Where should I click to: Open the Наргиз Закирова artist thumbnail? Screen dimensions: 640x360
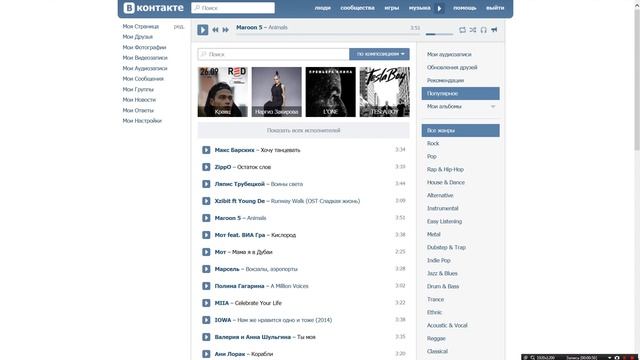pyautogui.click(x=276, y=92)
